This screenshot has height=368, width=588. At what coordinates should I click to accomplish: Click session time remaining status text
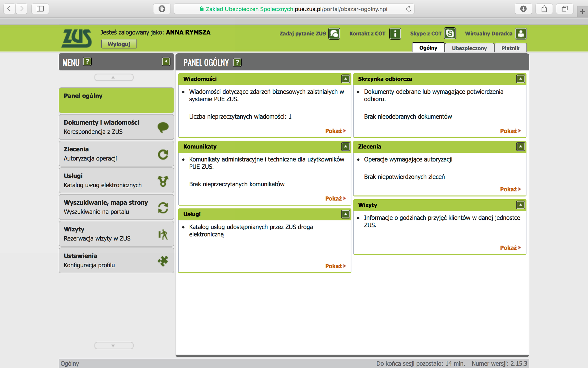pos(421,363)
